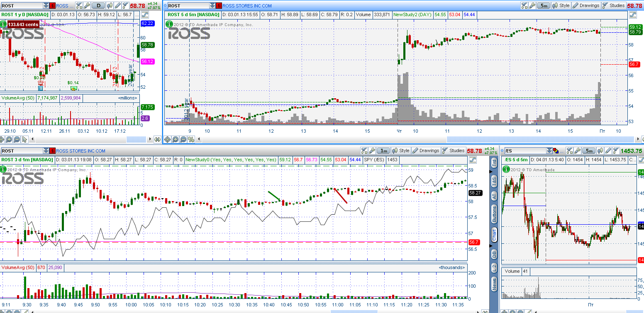This screenshot has height=313, width=644.
Task: Open candlestick style icon in top-left daily chart
Action: tap(110, 6)
